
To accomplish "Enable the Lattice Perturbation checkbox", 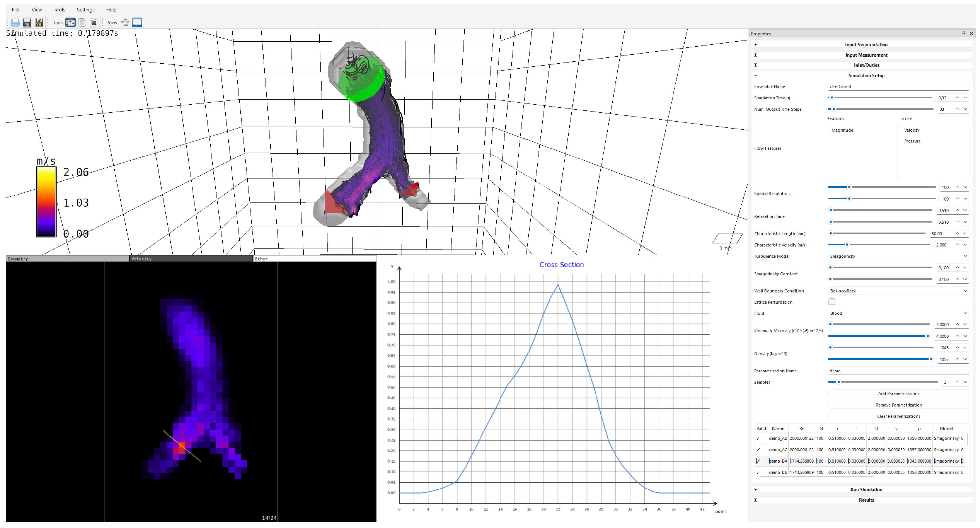I will pyautogui.click(x=832, y=302).
